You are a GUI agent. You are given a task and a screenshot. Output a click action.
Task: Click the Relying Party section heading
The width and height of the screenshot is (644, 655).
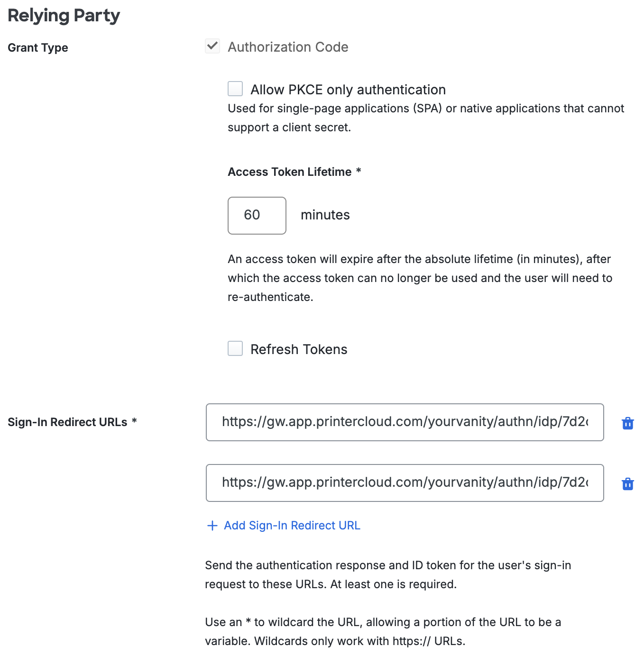click(x=64, y=16)
